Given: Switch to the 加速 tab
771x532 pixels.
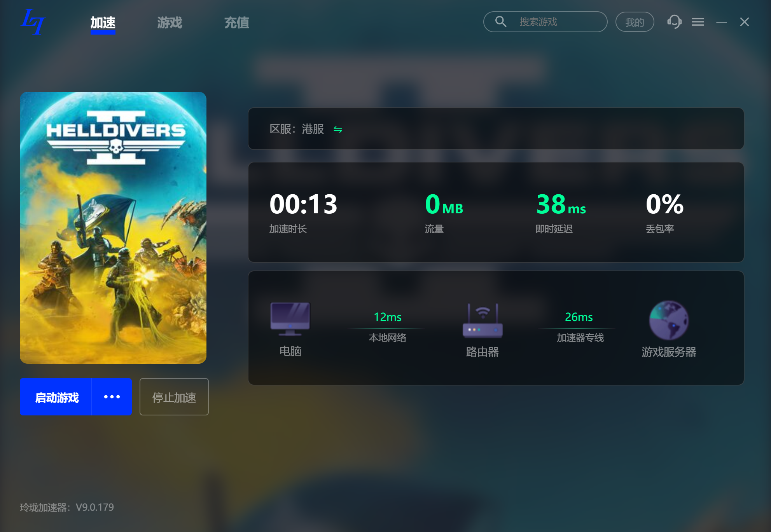Looking at the screenshot, I should [x=103, y=23].
